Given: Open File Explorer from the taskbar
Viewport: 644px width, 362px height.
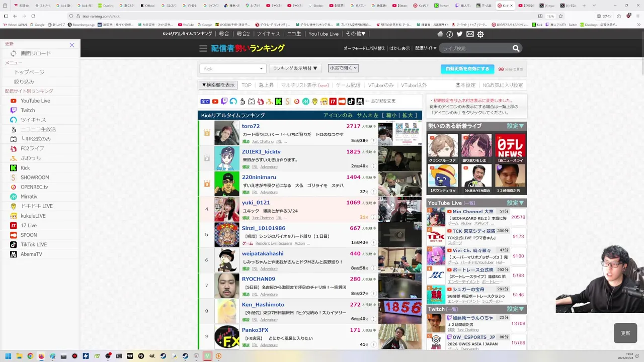Looking at the screenshot, I should (x=19, y=356).
